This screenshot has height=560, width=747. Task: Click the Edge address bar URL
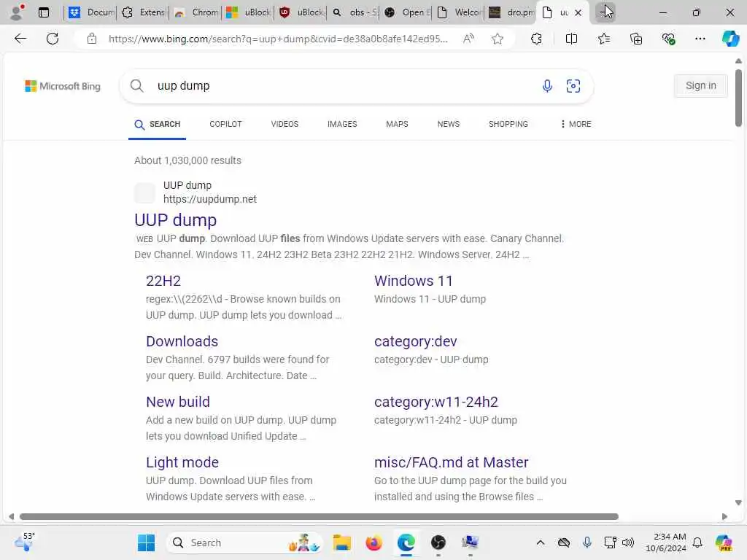(x=278, y=39)
